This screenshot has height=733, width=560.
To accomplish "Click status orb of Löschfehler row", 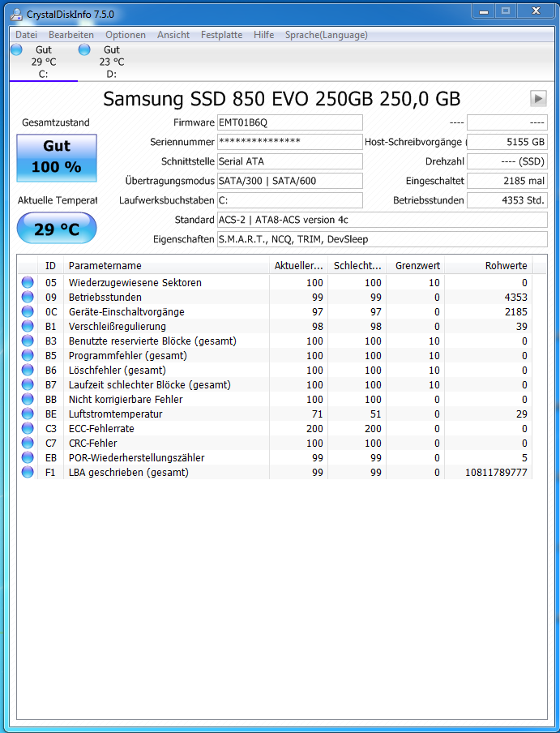I will [x=28, y=370].
